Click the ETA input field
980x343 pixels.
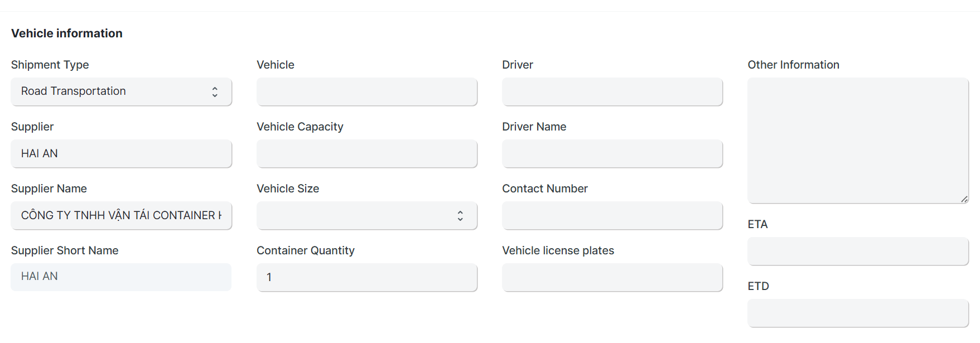(857, 252)
